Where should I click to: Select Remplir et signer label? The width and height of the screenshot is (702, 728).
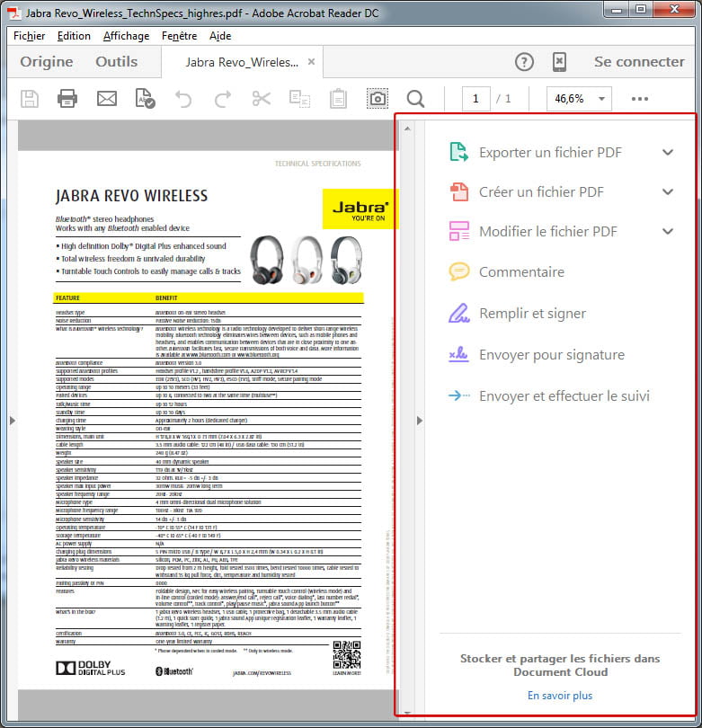pos(532,313)
